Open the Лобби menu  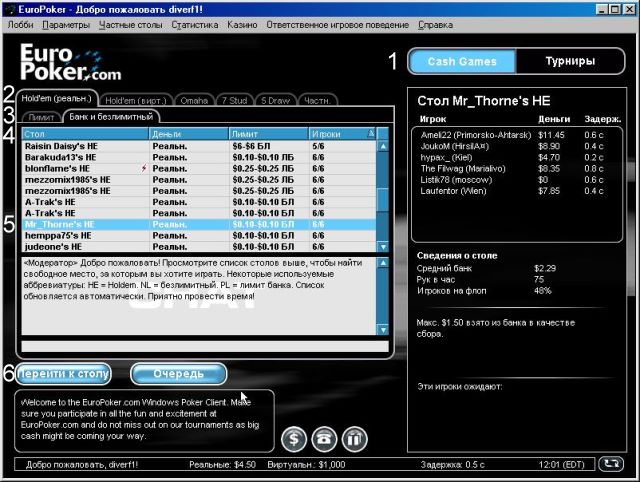pyautogui.click(x=20, y=25)
